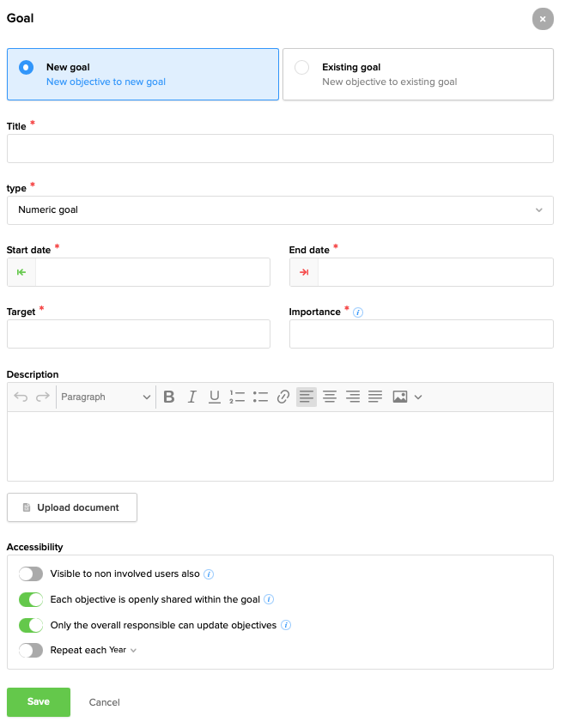
Task: Click the Upload document button
Action: (x=72, y=507)
